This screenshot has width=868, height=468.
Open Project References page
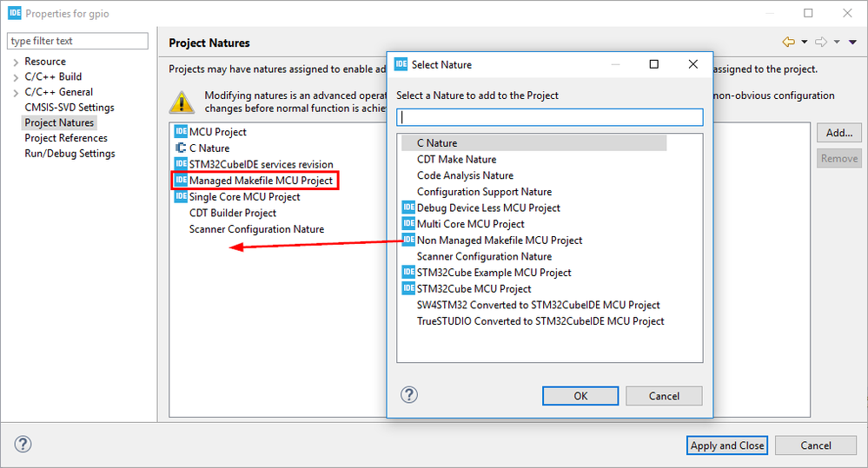tap(66, 138)
